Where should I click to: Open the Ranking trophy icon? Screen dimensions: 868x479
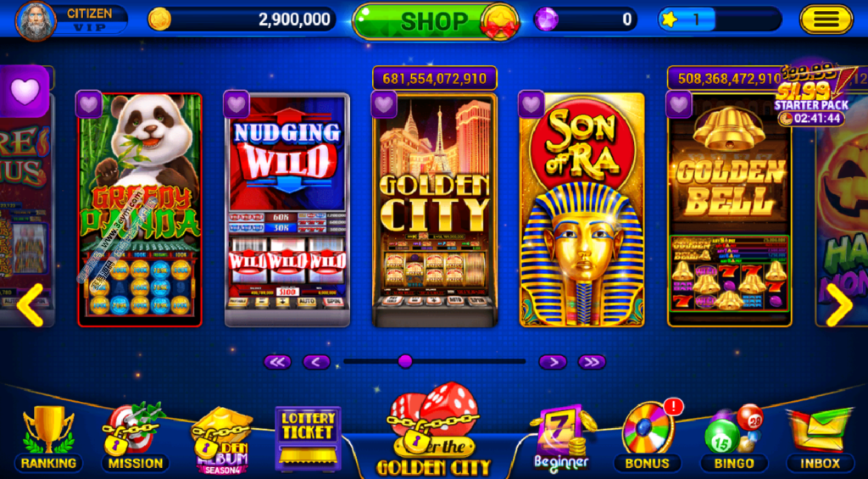(48, 438)
